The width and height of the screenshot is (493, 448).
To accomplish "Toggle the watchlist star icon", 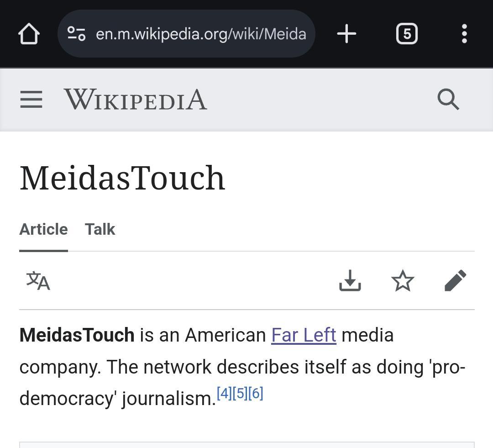I will [x=403, y=280].
